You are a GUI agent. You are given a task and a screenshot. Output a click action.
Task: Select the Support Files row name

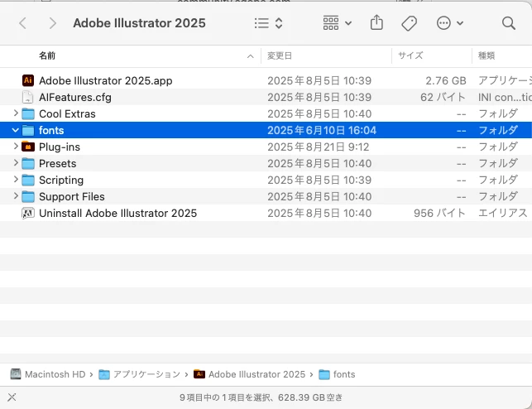click(72, 196)
